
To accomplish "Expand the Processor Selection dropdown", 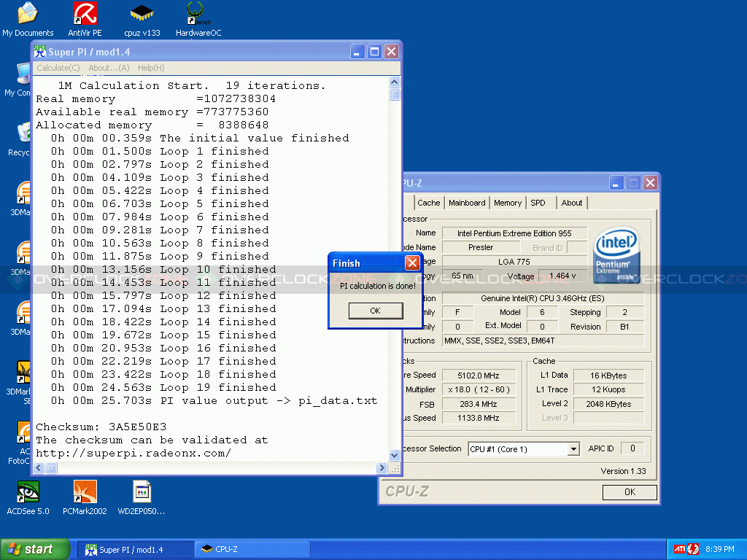I will (x=573, y=449).
